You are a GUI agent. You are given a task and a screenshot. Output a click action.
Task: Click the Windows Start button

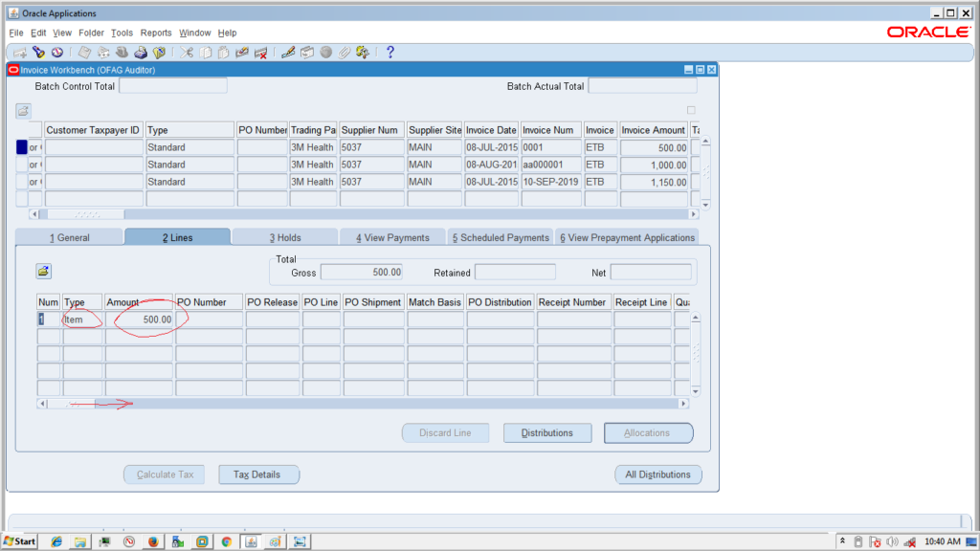(19, 541)
